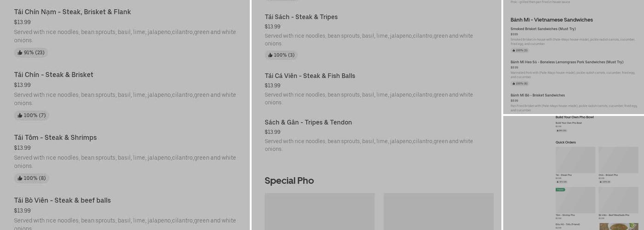
Task: Select Tái Bò Viên - Steak & beef balls
Action: (x=63, y=201)
